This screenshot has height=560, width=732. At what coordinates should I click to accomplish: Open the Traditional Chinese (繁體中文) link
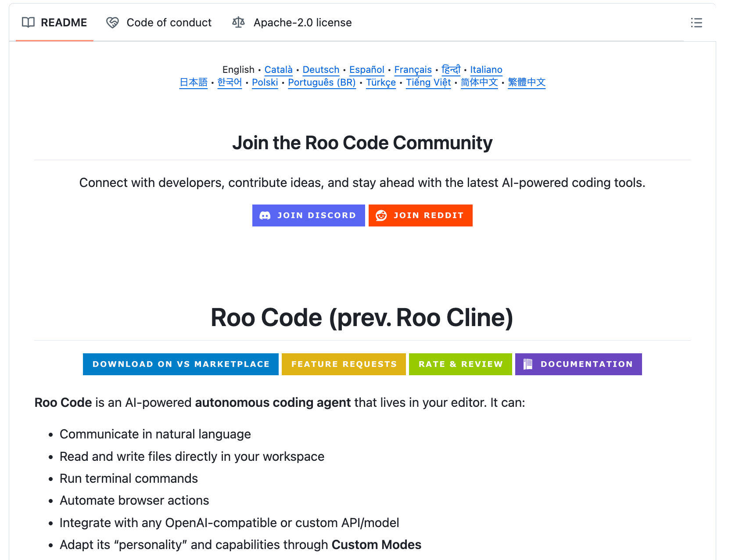click(527, 83)
